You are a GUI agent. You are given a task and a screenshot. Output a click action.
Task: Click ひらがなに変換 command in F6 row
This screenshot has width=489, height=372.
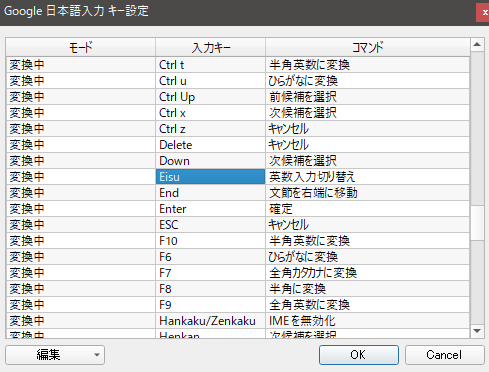click(368, 257)
